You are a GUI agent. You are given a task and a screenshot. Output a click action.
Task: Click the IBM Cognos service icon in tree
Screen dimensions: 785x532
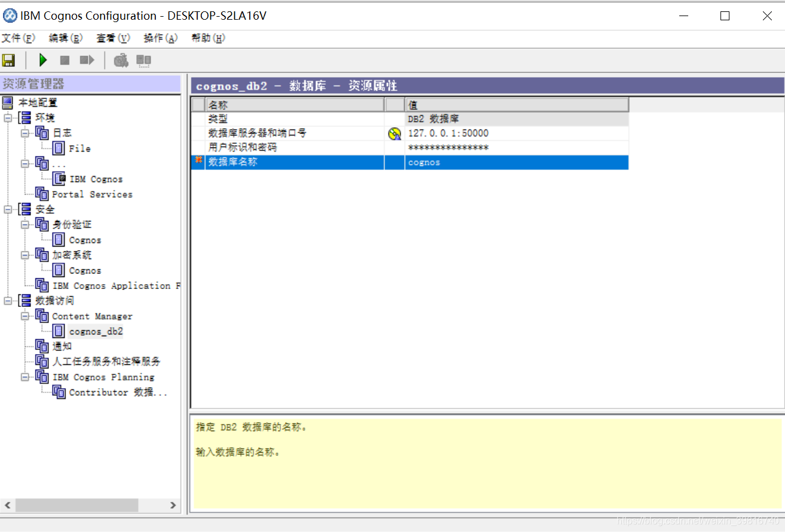coord(59,179)
